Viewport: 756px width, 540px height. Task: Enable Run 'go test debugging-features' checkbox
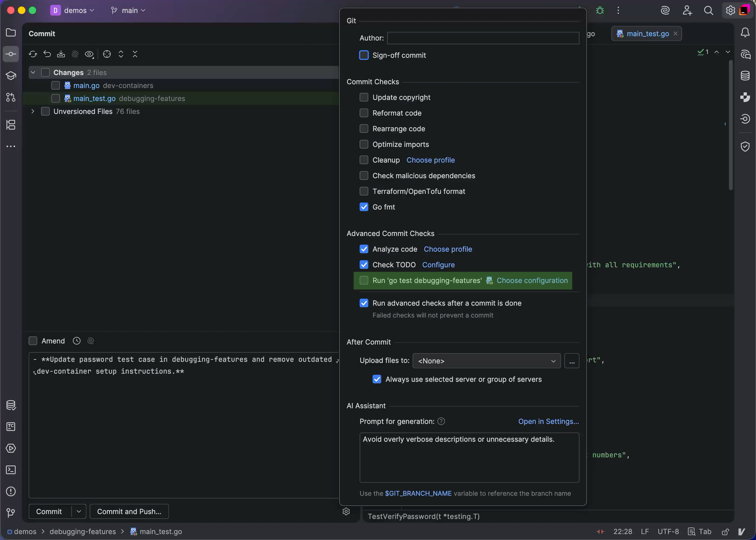[364, 280]
